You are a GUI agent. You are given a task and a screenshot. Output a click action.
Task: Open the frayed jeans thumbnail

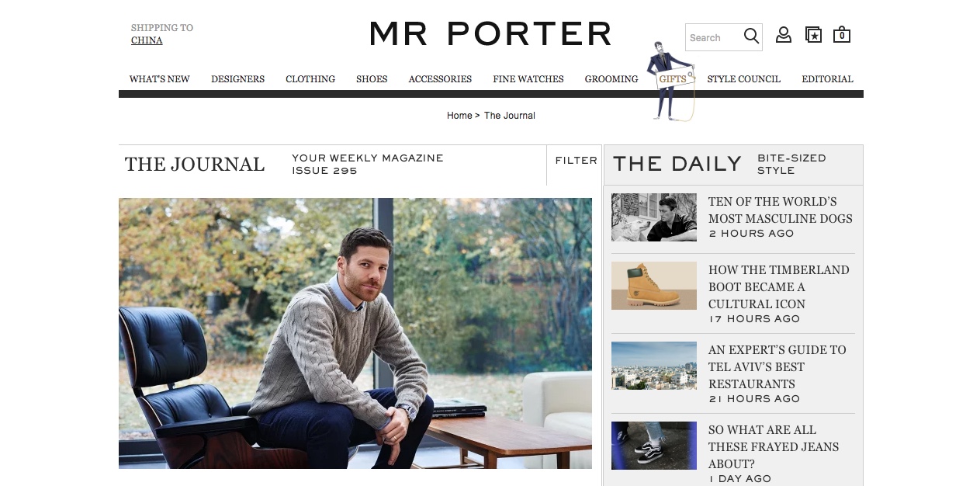(654, 446)
